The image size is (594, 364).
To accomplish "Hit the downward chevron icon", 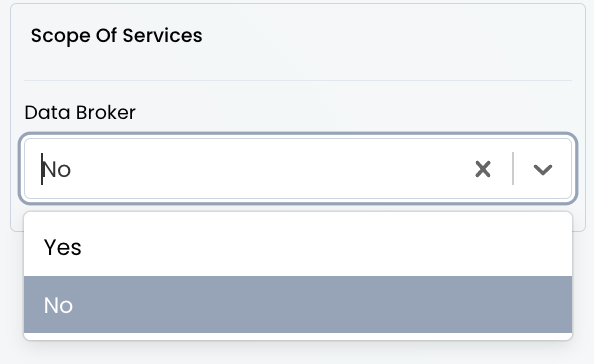I will pyautogui.click(x=542, y=169).
